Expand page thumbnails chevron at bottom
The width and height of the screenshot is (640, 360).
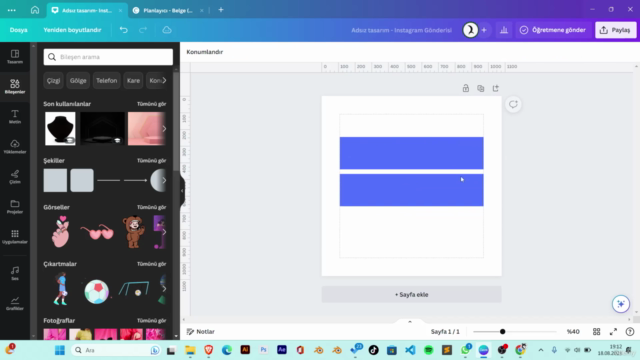pyautogui.click(x=410, y=322)
